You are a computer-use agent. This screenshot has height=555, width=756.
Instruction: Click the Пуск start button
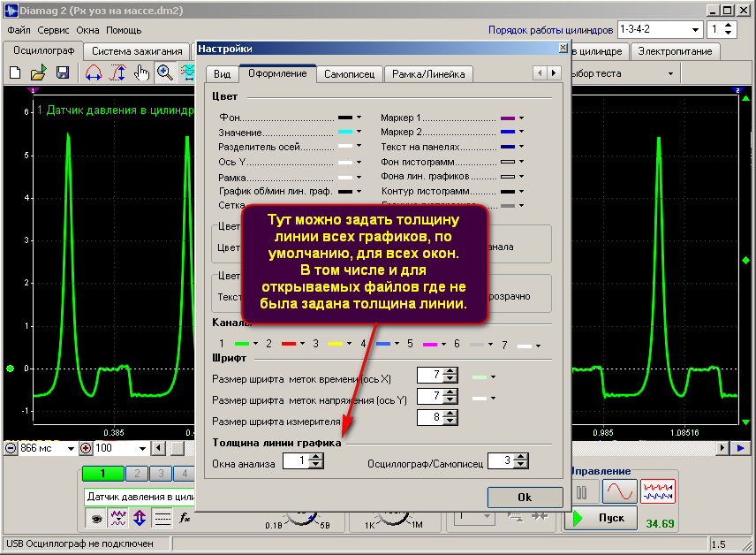point(601,518)
